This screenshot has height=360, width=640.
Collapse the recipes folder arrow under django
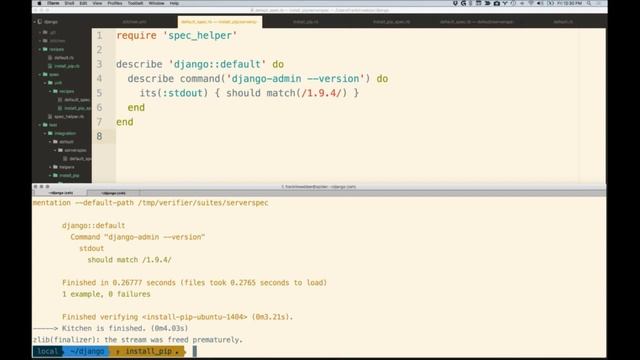point(40,49)
